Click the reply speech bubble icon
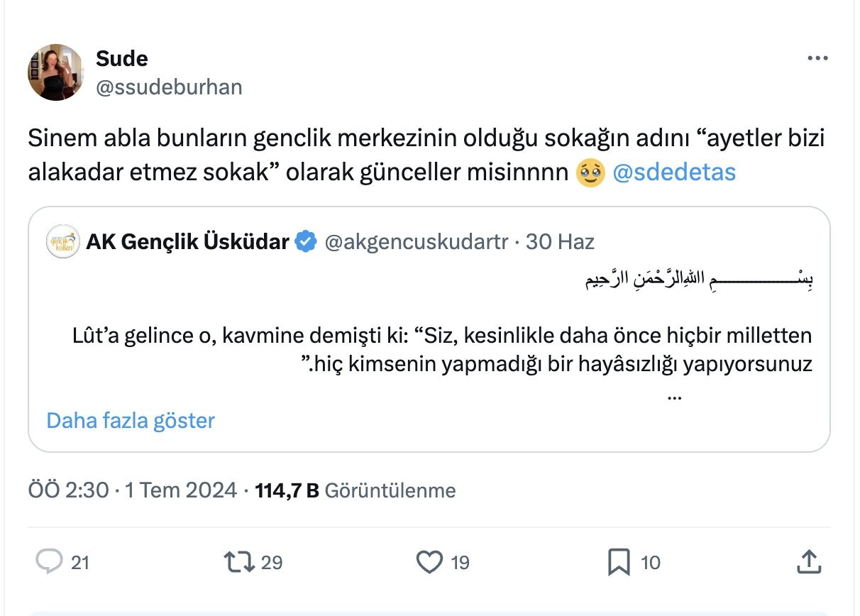 [50, 562]
